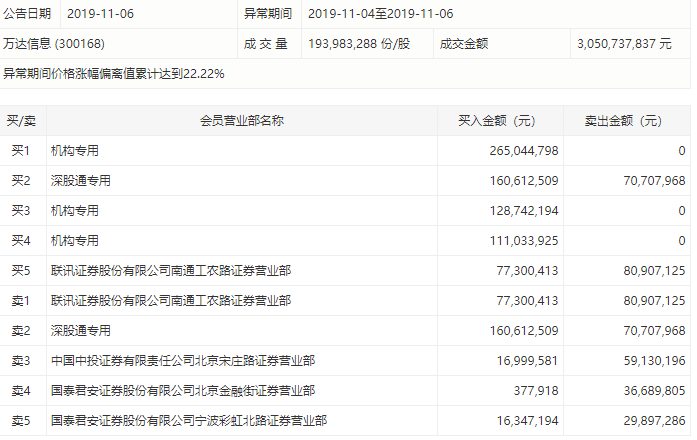Select 机构专用 in the 买3 row
The image size is (697, 440).
tap(75, 211)
